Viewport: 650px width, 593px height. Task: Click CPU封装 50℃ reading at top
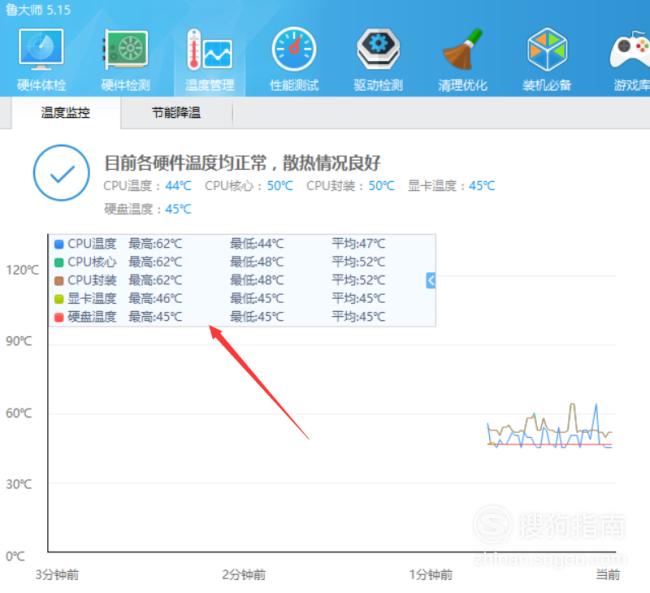click(350, 186)
